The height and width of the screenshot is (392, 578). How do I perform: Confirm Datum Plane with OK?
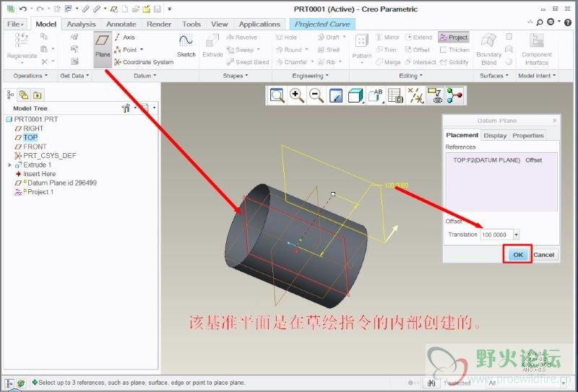tap(518, 255)
